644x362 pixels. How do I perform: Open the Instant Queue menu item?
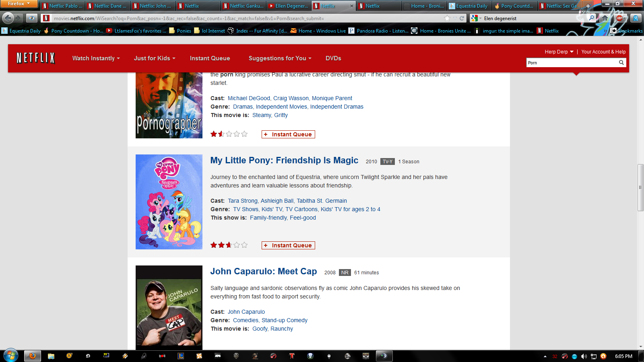point(210,58)
